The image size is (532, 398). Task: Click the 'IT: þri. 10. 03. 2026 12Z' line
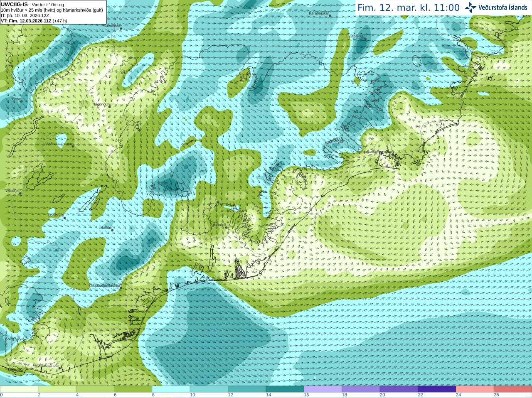tap(25, 15)
